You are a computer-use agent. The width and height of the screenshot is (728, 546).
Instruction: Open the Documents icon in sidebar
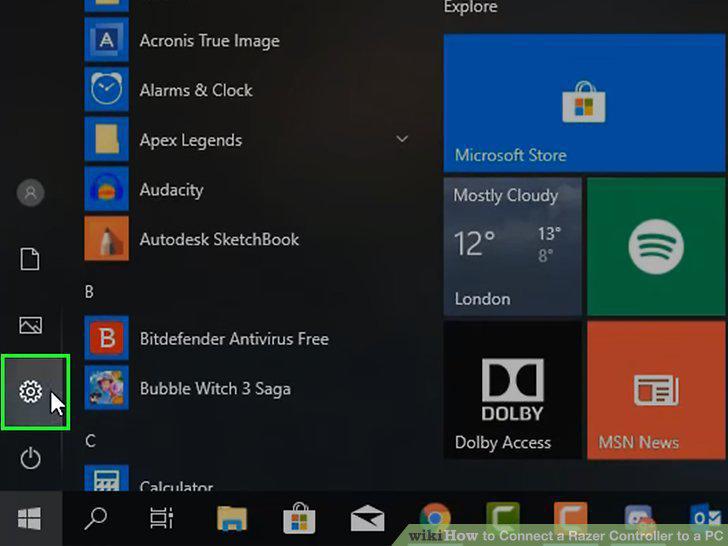click(x=30, y=259)
